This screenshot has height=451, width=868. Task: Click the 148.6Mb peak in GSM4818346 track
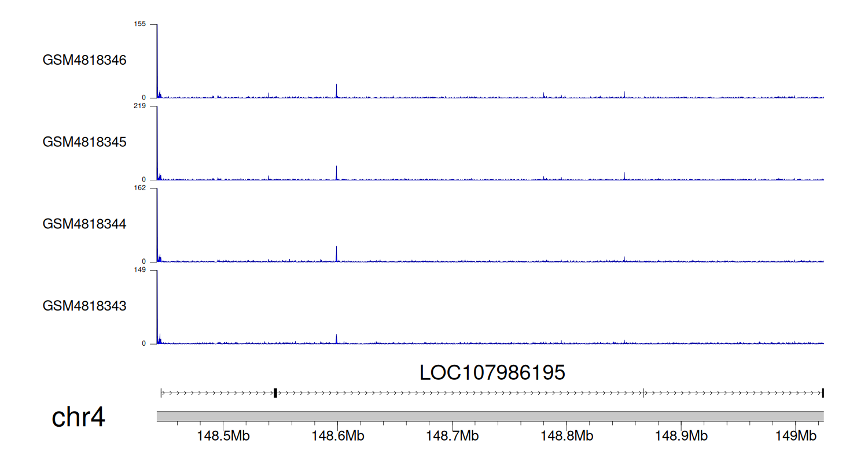click(x=336, y=91)
